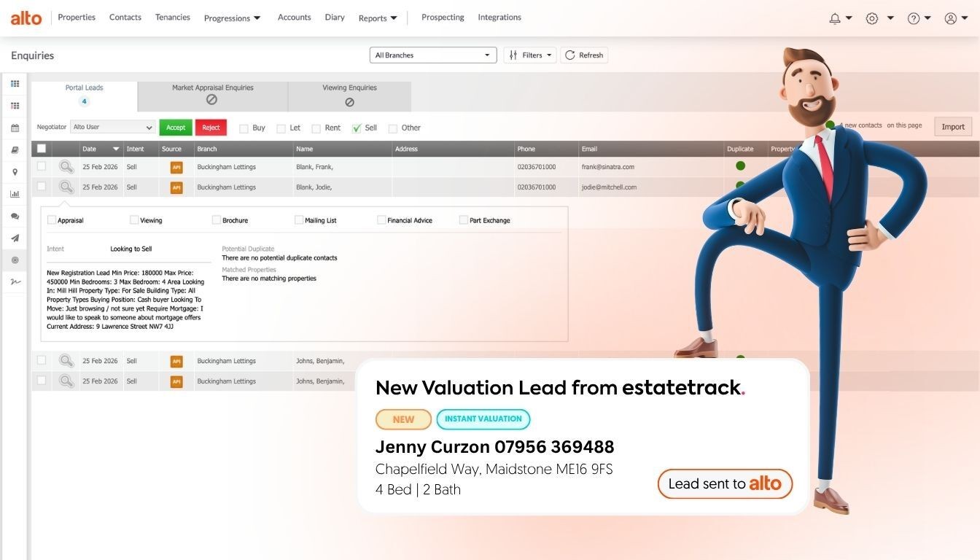Expand the Negotiator Alto User dropdown
The width and height of the screenshot is (980, 560).
(x=112, y=127)
